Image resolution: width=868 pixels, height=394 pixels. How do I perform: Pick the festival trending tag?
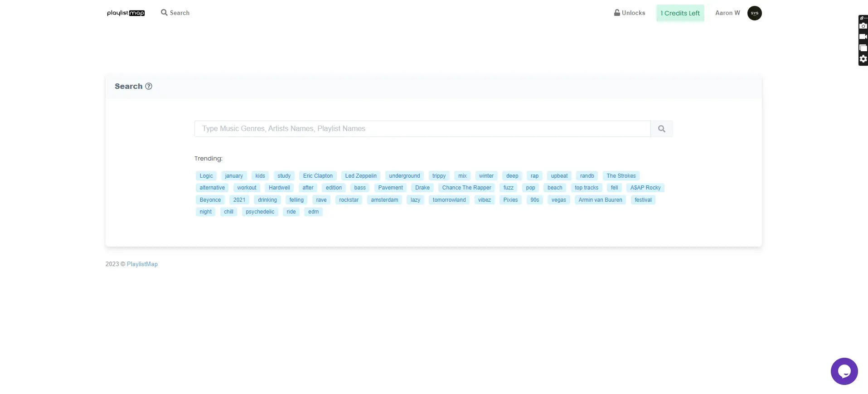pos(643,200)
